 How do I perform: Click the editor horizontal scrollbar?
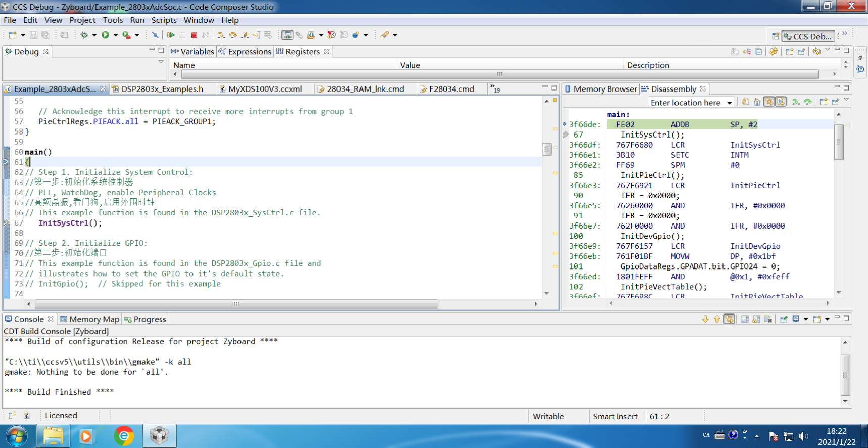pyautogui.click(x=236, y=304)
